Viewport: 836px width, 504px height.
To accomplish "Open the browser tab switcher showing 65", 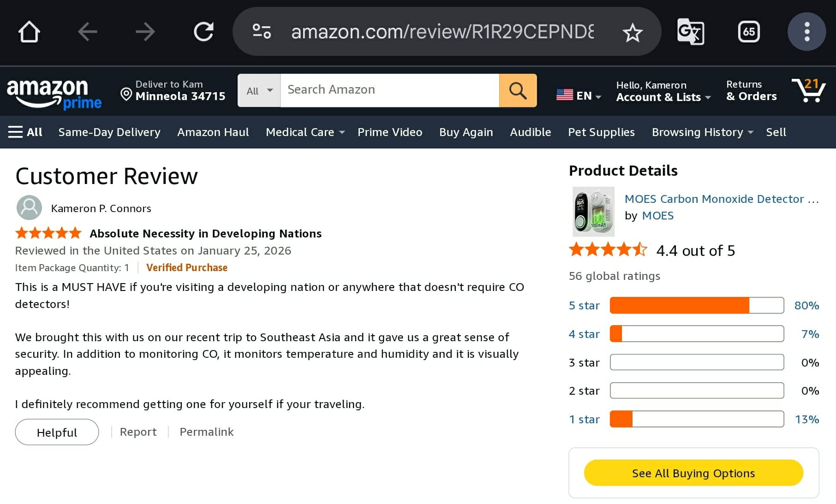I will coord(748,32).
